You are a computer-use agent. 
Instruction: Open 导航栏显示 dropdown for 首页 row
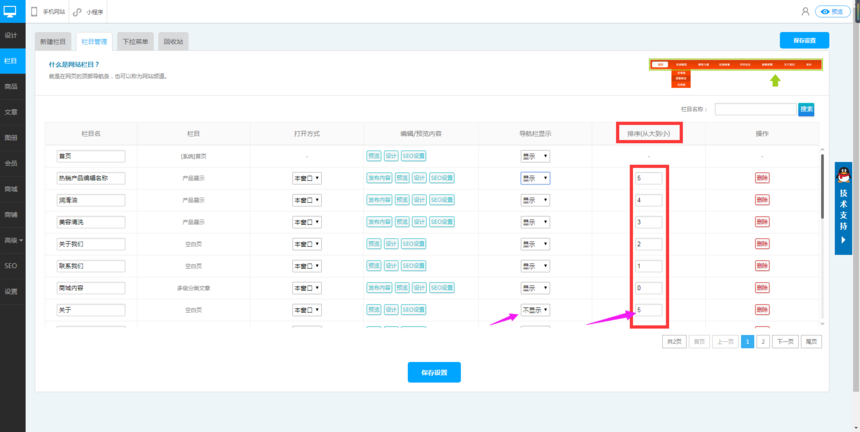tap(535, 156)
